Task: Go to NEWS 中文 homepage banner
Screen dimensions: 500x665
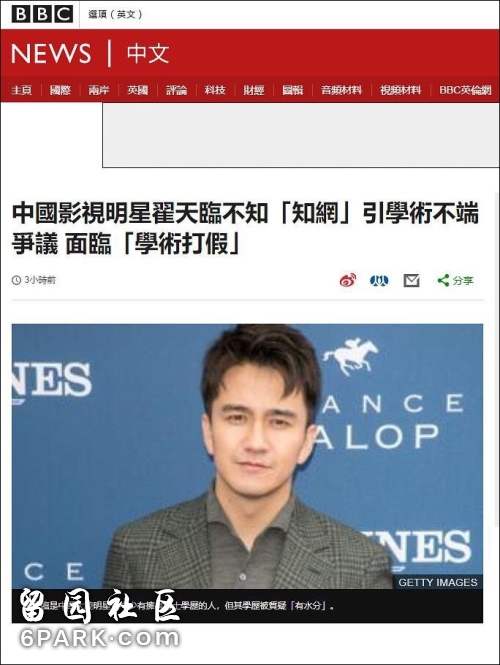Action: pyautogui.click(x=90, y=53)
